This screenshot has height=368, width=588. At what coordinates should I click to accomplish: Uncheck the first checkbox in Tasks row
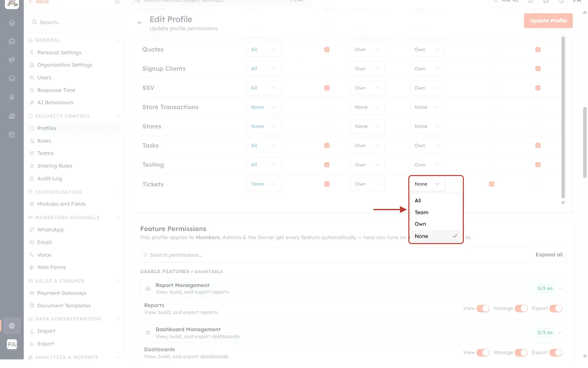[327, 146]
